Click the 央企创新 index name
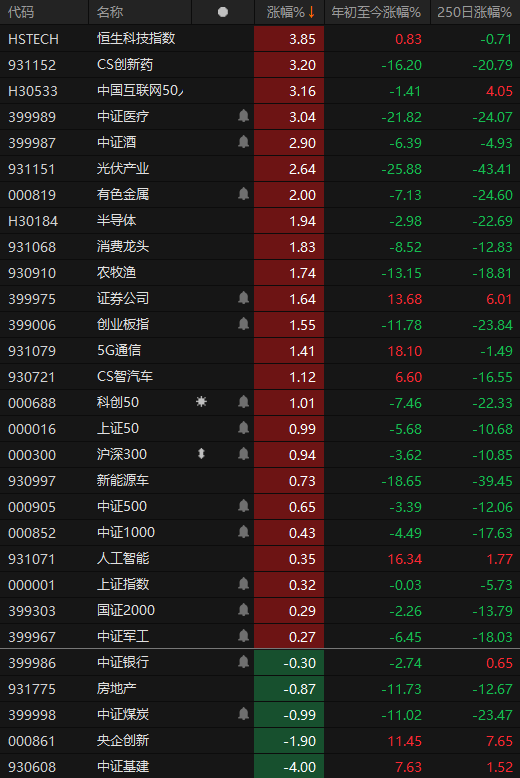This screenshot has height=778, width=520. pos(123,740)
